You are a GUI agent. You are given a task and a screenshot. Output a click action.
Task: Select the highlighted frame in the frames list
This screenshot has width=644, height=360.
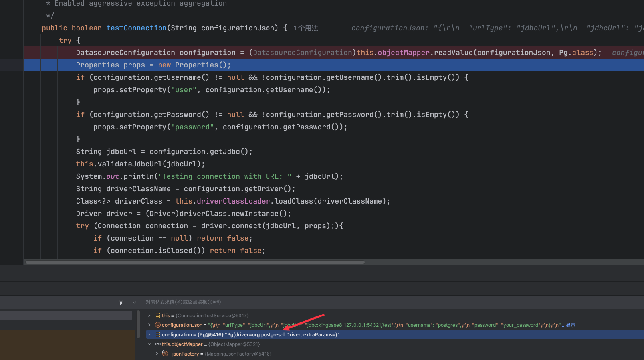[x=66, y=315]
